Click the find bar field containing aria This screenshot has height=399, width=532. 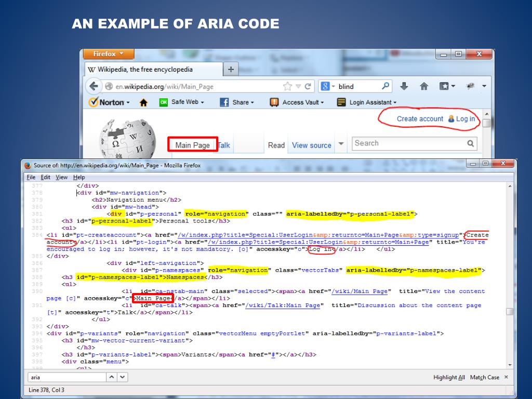click(67, 377)
